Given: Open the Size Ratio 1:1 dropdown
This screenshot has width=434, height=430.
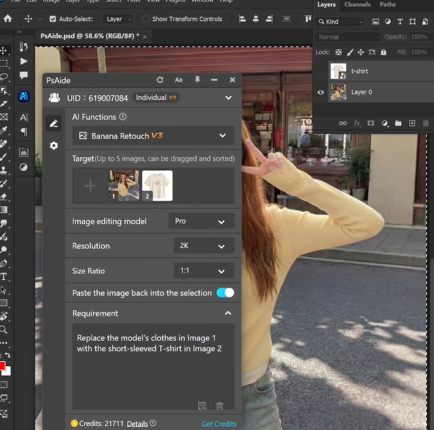Looking at the screenshot, I should [204, 271].
